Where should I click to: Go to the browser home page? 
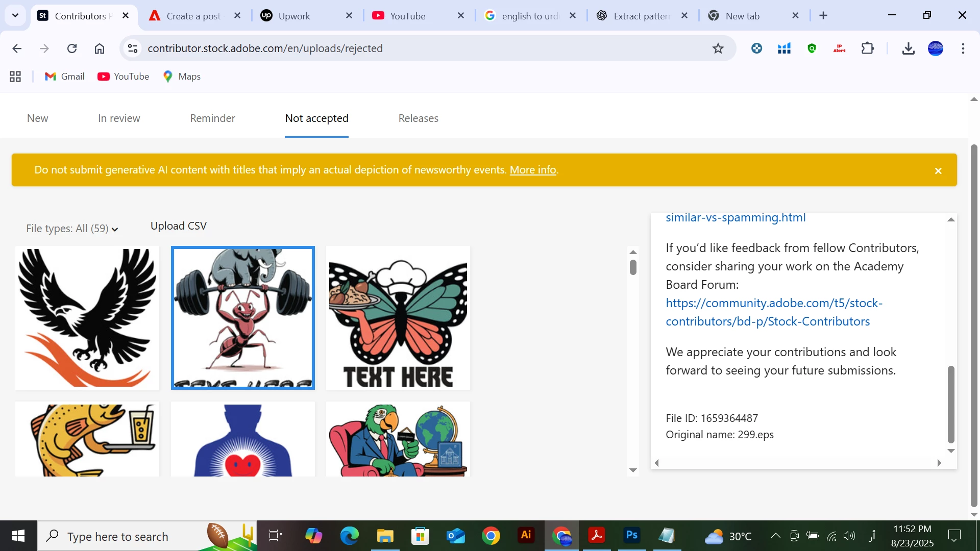click(x=100, y=48)
